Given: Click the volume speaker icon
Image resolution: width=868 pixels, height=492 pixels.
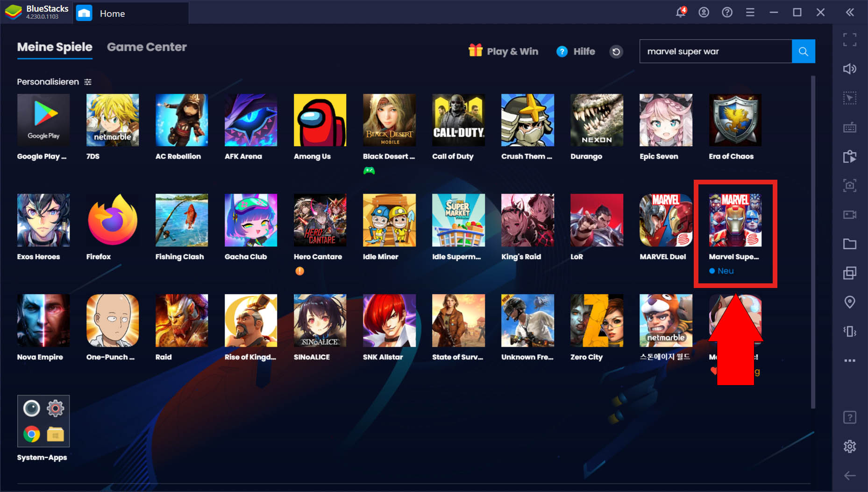Looking at the screenshot, I should [850, 69].
